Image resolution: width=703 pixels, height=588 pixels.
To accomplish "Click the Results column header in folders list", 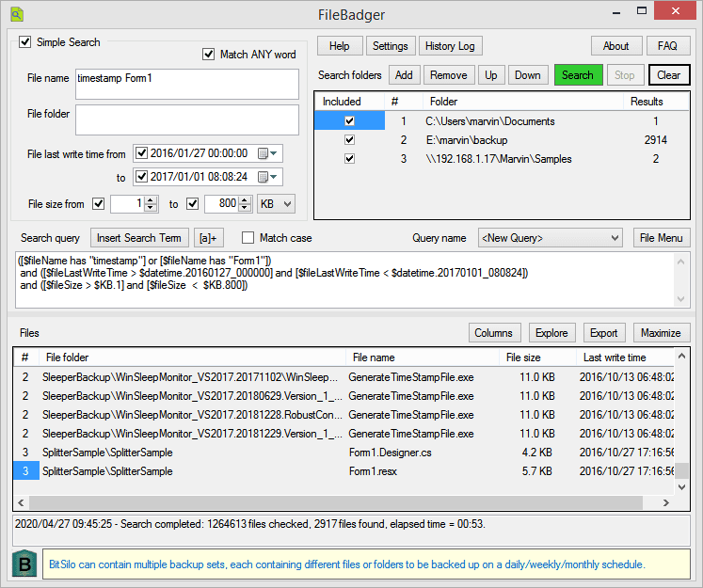I will pos(656,102).
